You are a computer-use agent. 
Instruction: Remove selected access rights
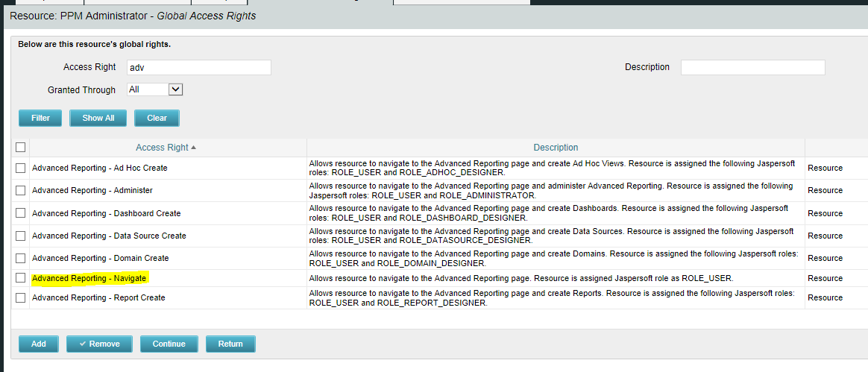click(100, 344)
